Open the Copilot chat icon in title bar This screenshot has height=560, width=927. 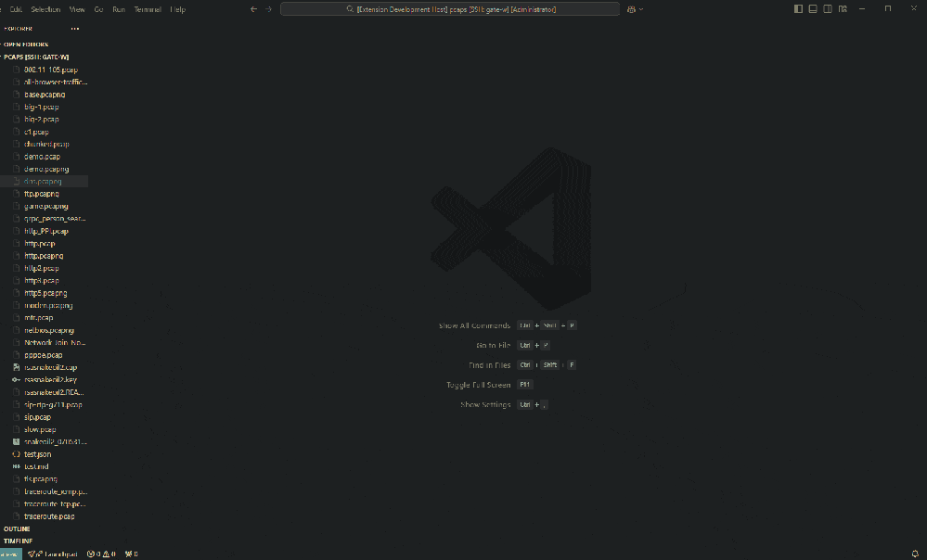coord(631,9)
